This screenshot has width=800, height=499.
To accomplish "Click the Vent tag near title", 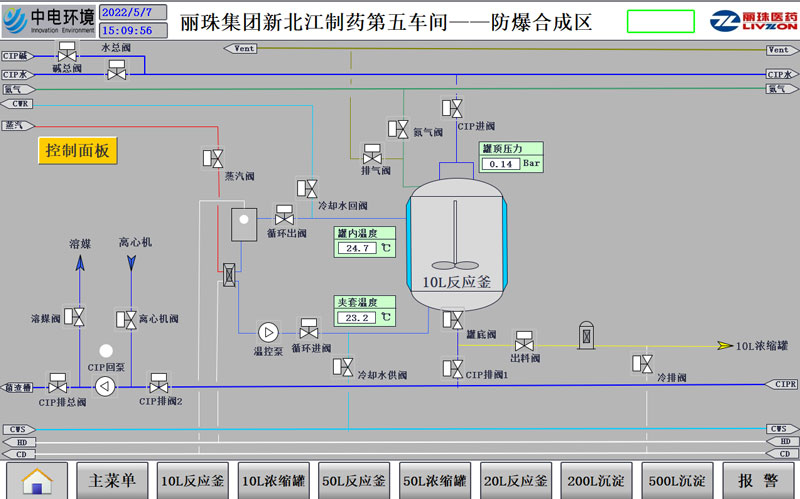I will pyautogui.click(x=241, y=48).
